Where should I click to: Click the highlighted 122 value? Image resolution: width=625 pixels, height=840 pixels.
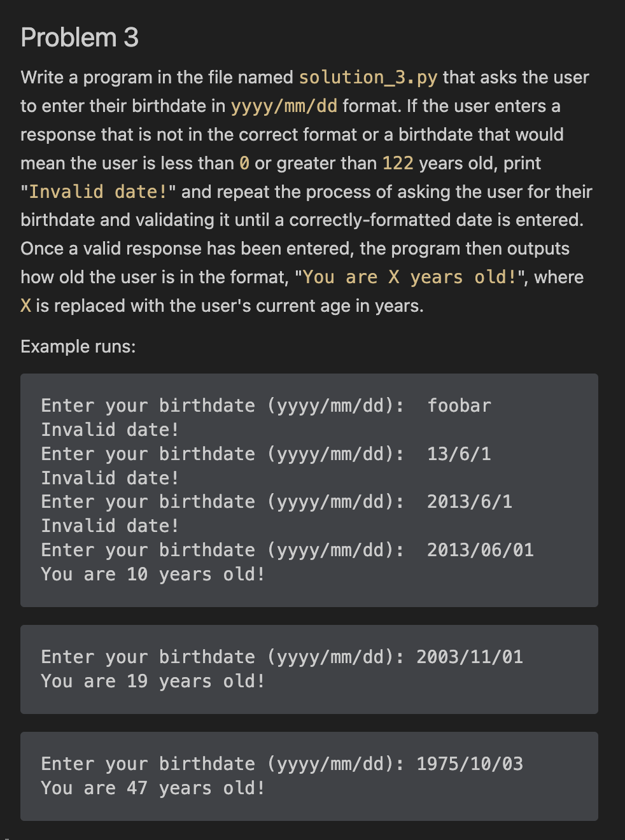coord(398,163)
